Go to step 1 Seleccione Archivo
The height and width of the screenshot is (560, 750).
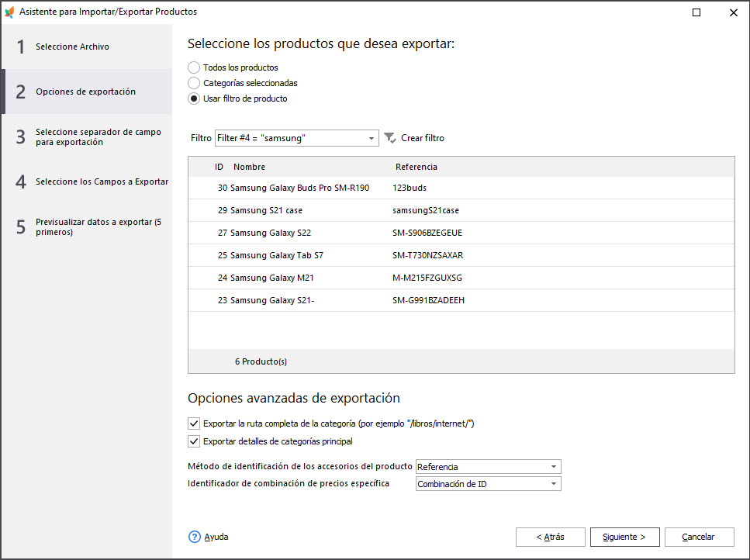87,47
